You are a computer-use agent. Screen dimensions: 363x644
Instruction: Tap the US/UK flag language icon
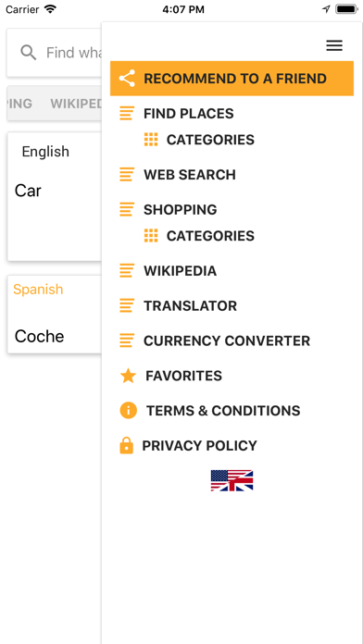click(x=232, y=480)
